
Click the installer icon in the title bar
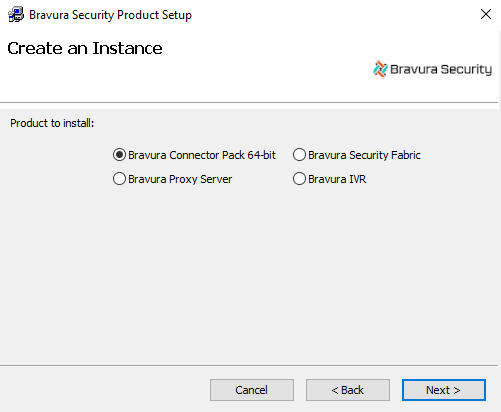[x=16, y=15]
